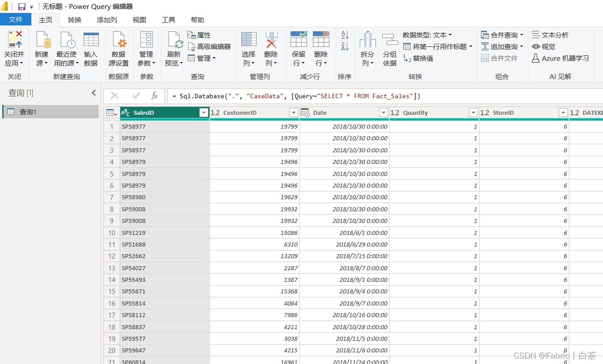
Task: Click SalesID cell SP59647
Action: click(x=164, y=350)
